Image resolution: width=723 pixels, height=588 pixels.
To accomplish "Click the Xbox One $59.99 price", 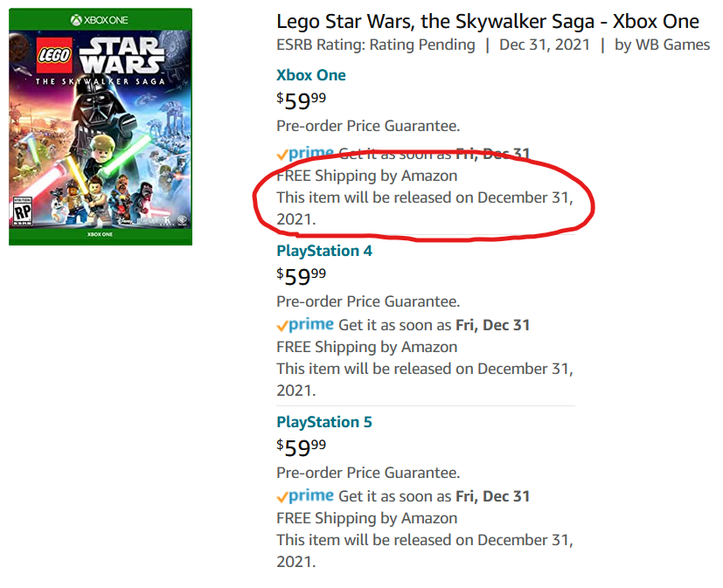I will (302, 101).
